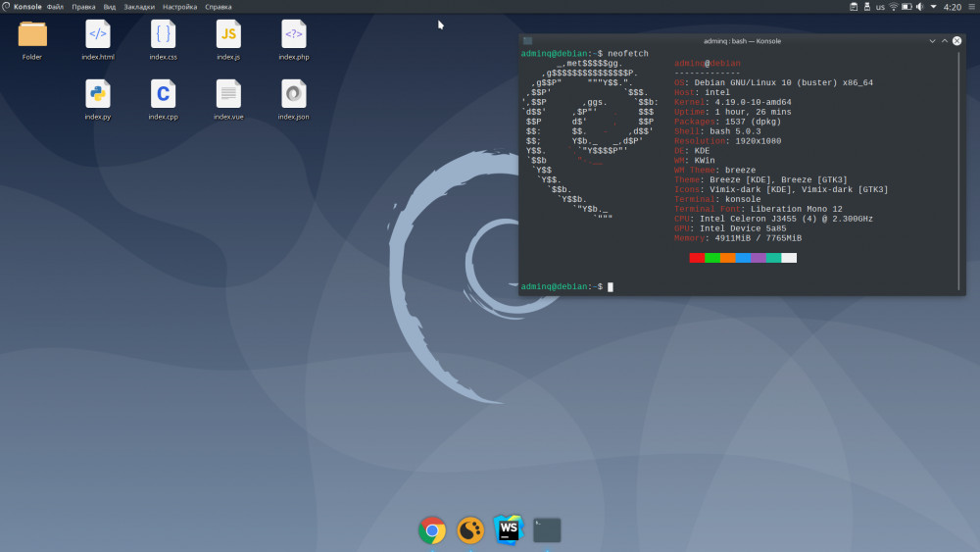Screen dimensions: 980x552
Task: Click the 'Memory: 4911MiB / 7765MiB' line
Action: coord(738,238)
